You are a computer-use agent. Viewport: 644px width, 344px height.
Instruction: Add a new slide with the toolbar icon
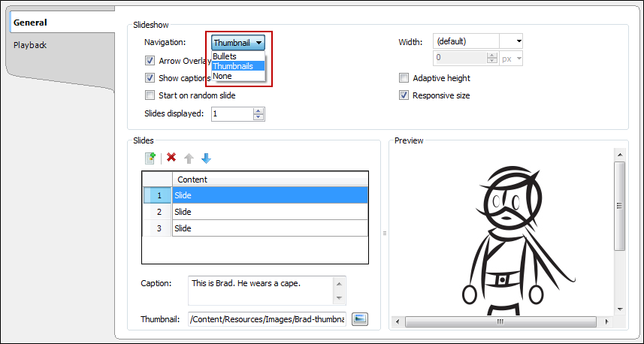click(150, 158)
